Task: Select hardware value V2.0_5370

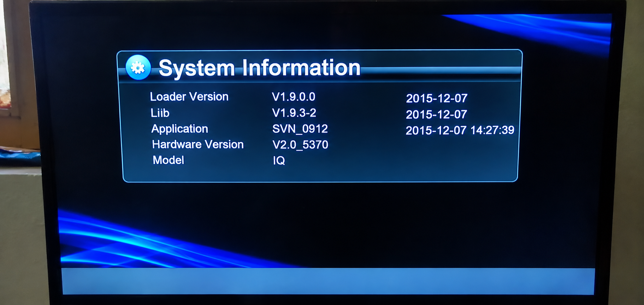Action: (x=300, y=145)
